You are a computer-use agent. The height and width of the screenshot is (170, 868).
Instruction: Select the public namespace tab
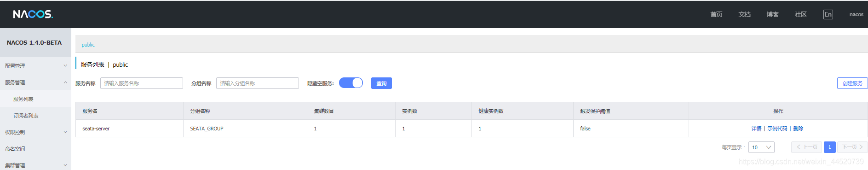click(x=88, y=45)
